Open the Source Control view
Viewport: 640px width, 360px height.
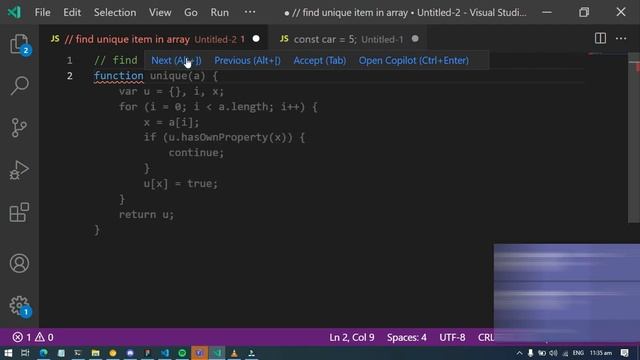19,128
